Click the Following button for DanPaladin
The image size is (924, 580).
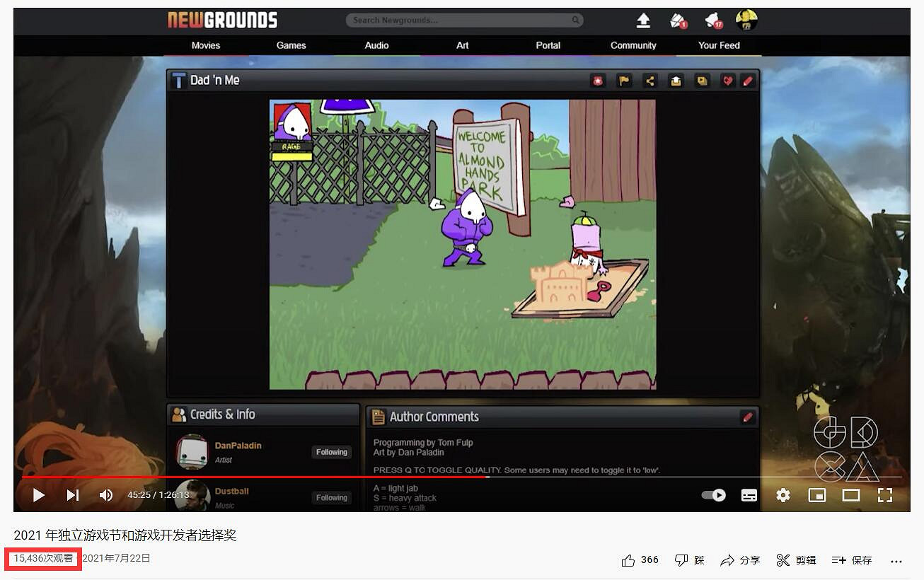(331, 451)
